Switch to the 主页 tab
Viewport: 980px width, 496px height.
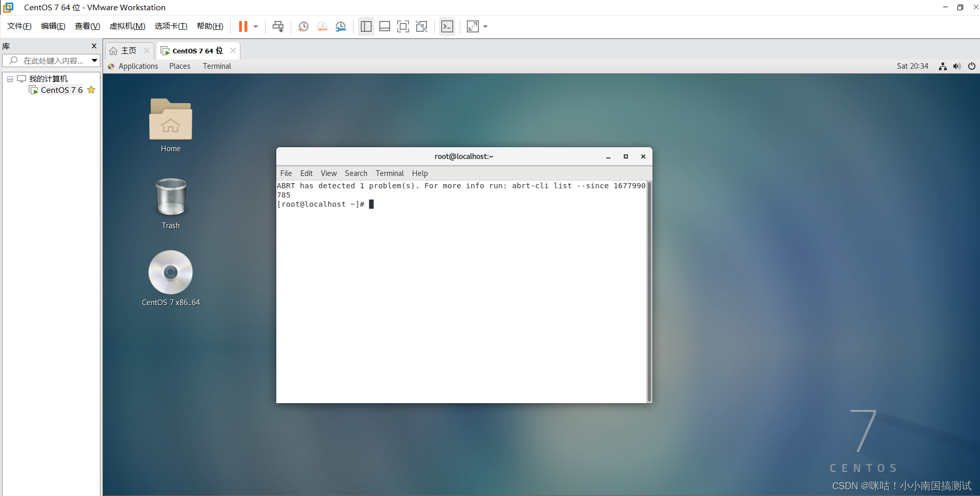click(x=127, y=50)
